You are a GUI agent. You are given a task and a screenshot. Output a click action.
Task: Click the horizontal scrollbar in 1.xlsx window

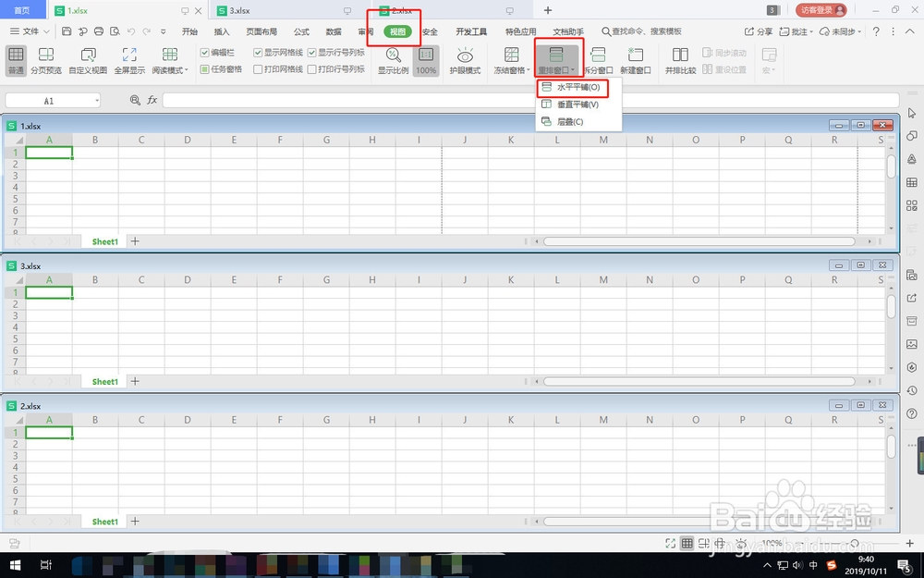[x=699, y=241]
